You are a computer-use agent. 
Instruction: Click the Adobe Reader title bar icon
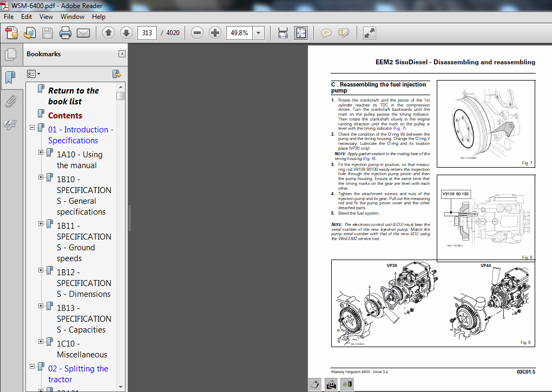pos(5,5)
